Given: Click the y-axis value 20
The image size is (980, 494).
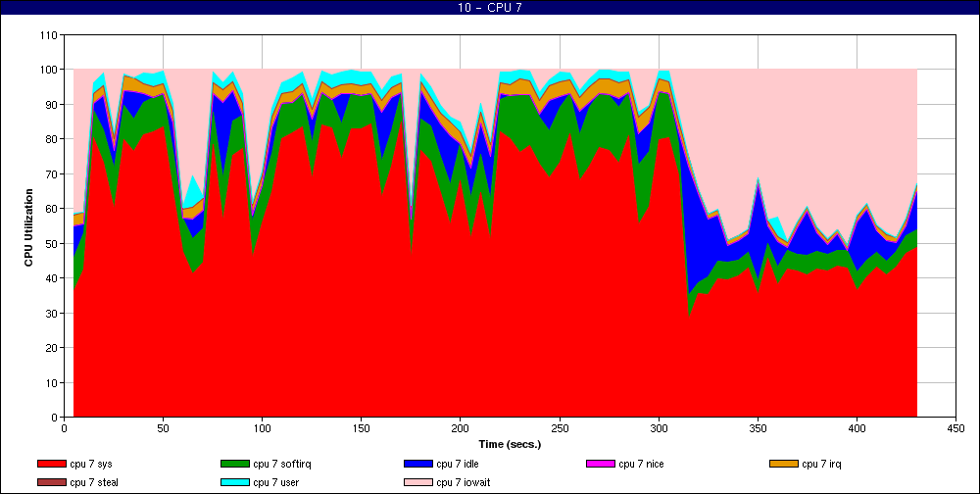Looking at the screenshot, I should coord(53,348).
